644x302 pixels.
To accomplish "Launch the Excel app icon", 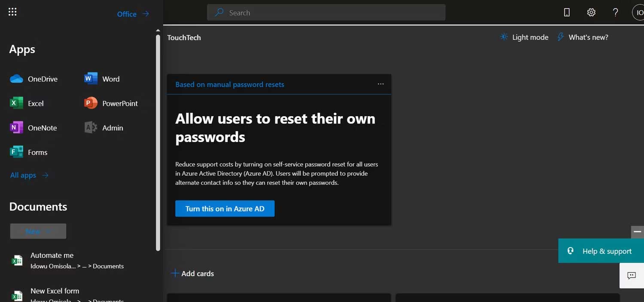I will (16, 103).
